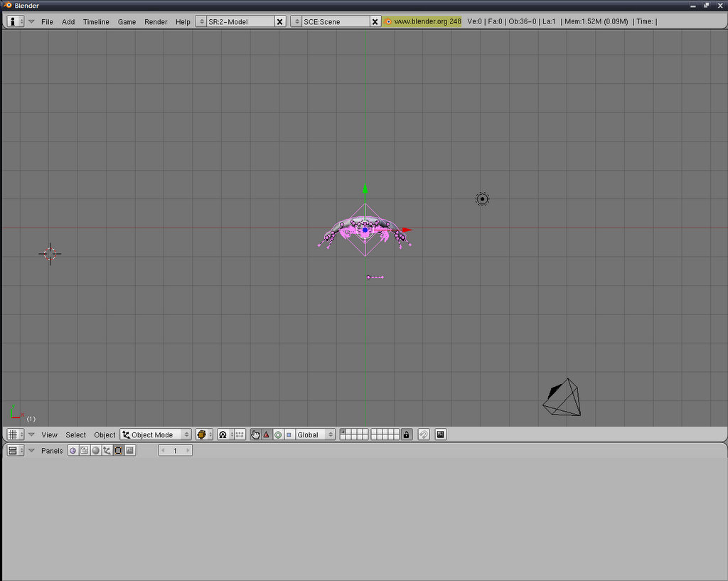This screenshot has width=728, height=581.
Task: Switch to the Shading context sphere icon
Action: pos(95,451)
